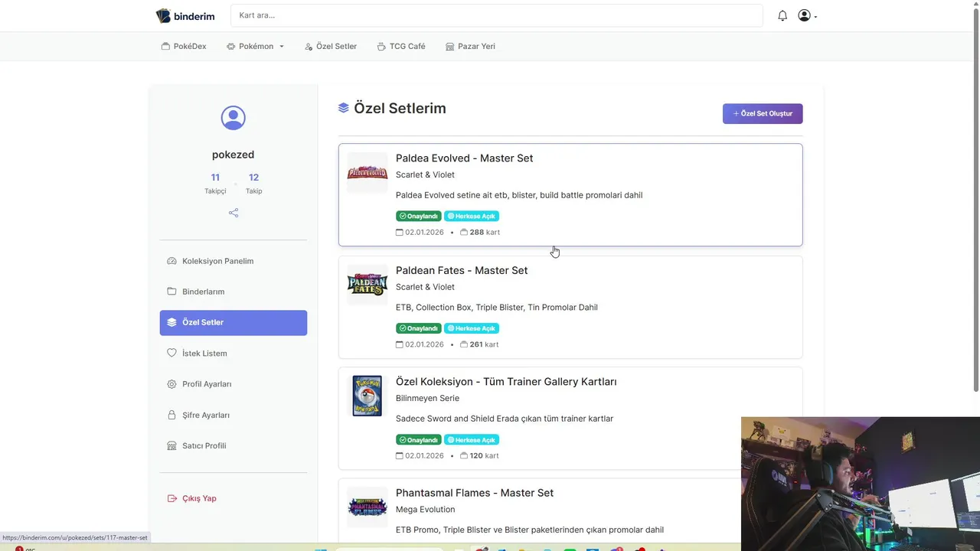Focus the 'Kart ara...' search field

click(x=496, y=15)
